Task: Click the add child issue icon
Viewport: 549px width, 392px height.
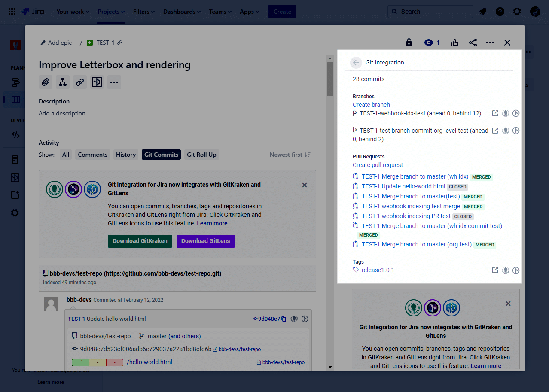Action: click(63, 82)
